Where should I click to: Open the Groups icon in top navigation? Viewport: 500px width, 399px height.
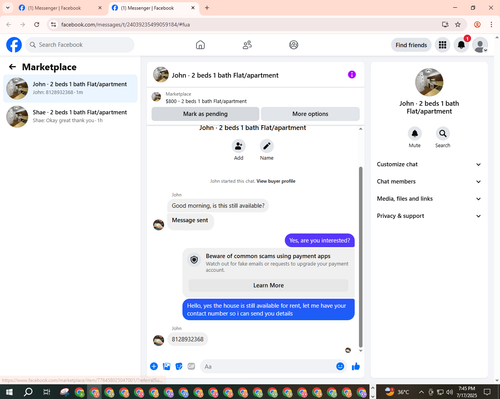pos(294,45)
